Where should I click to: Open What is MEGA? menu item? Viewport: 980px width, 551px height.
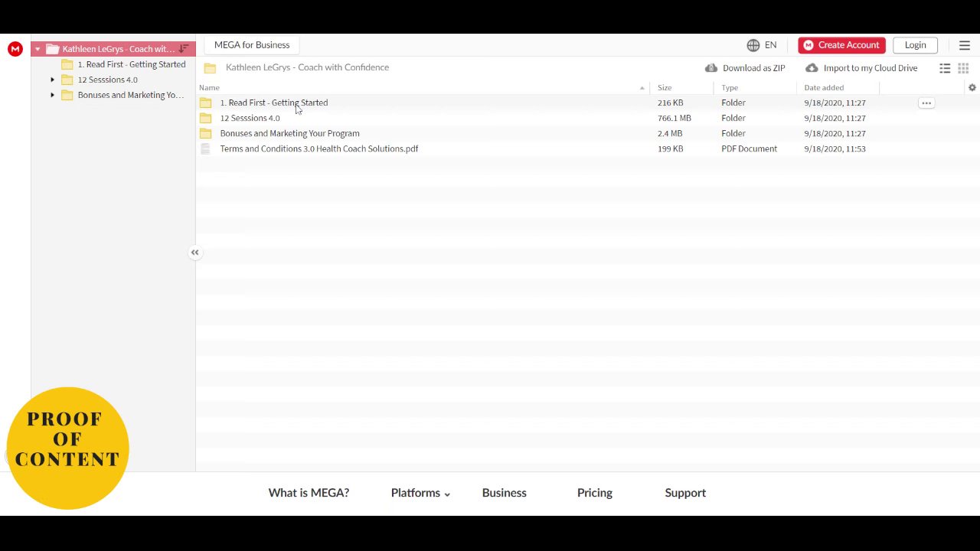(x=309, y=493)
